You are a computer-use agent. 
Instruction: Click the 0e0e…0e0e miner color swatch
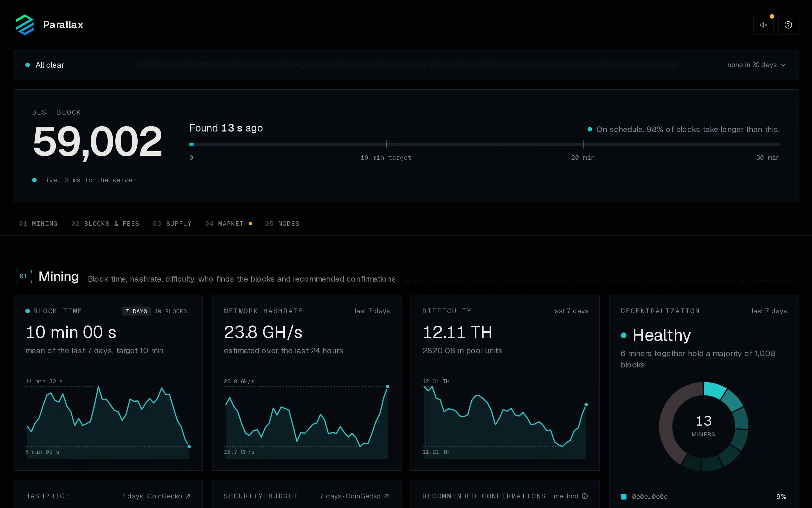pos(623,497)
